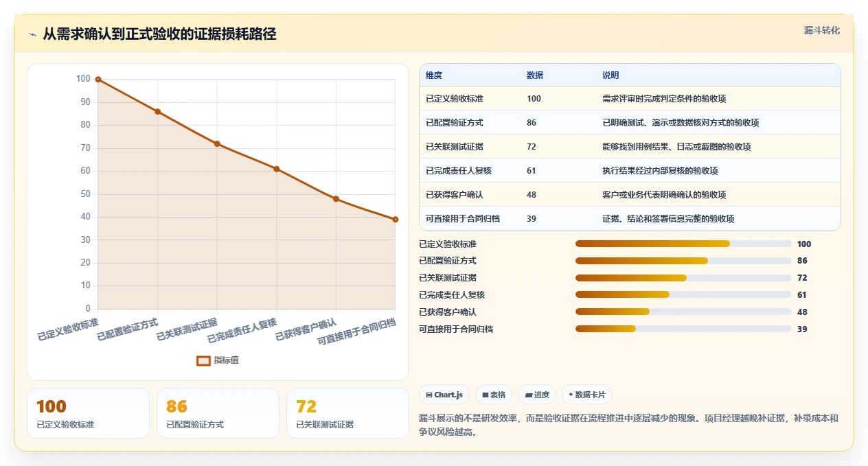Click table value 86 in 数据 column
868x466 pixels.
point(532,123)
